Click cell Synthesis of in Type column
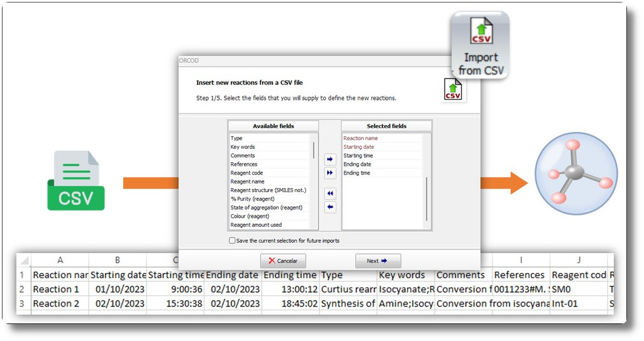The image size is (644, 341). [348, 304]
